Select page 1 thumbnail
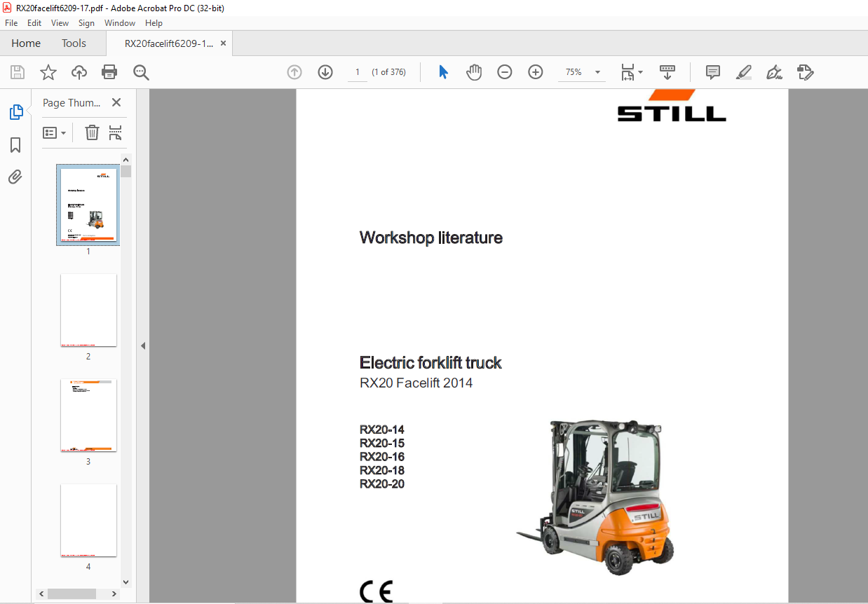The width and height of the screenshot is (868, 604). click(x=88, y=207)
